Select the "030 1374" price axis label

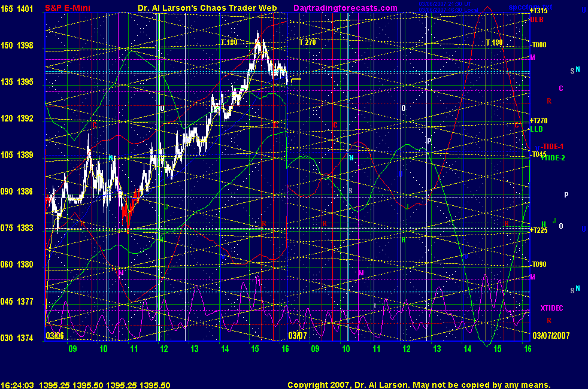[x=17, y=338]
